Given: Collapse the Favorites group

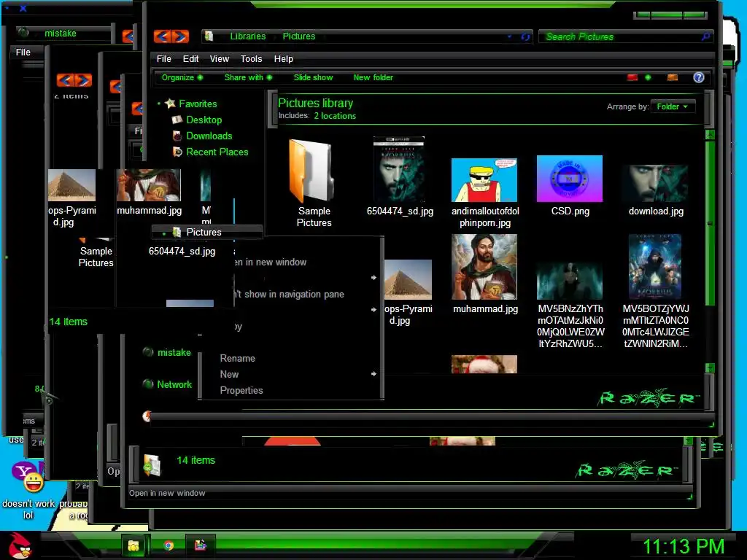Looking at the screenshot, I should [x=159, y=104].
